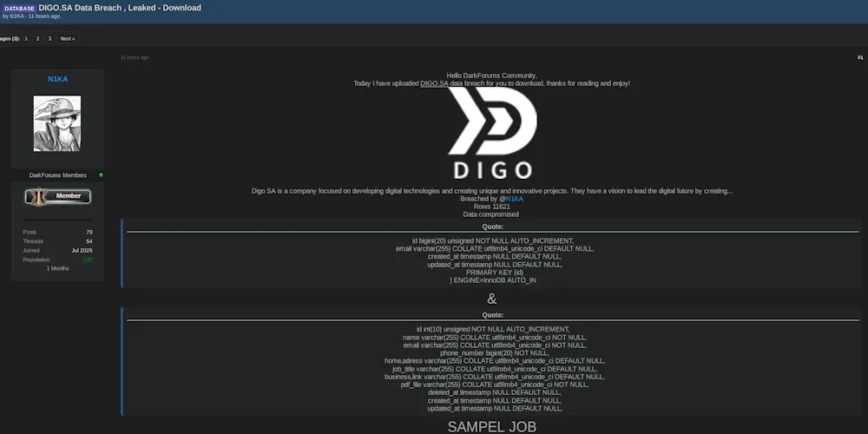Click the post timestamp 11 hours ago
868x434 pixels.
tap(135, 57)
